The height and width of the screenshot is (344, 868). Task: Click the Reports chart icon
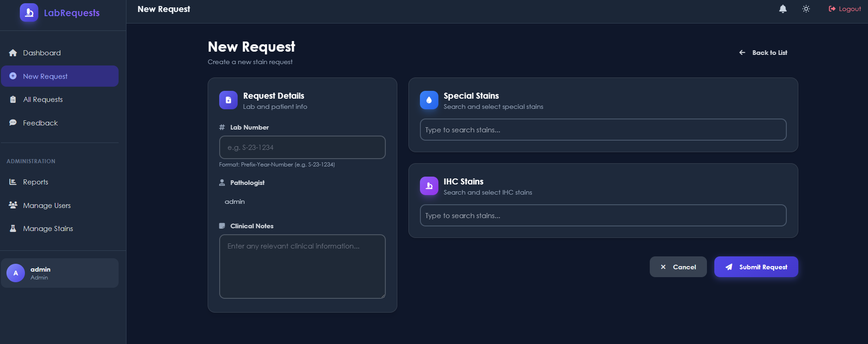(13, 182)
